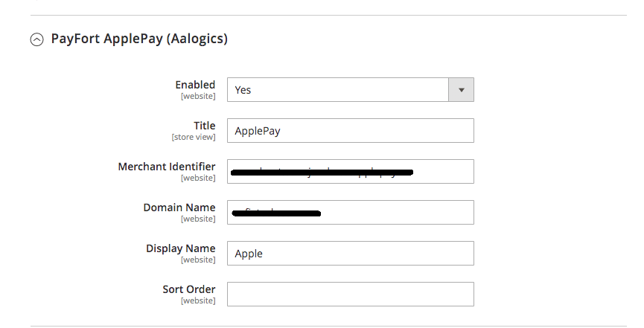Click into the Domain Name field

click(x=351, y=212)
